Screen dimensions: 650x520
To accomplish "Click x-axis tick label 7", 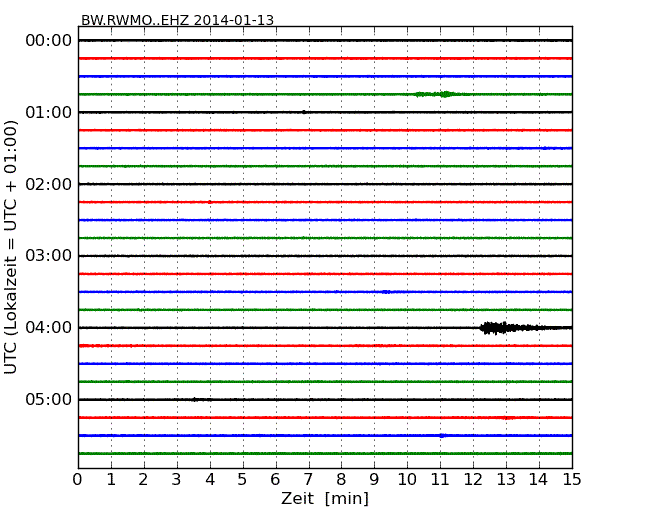I will click(308, 480).
